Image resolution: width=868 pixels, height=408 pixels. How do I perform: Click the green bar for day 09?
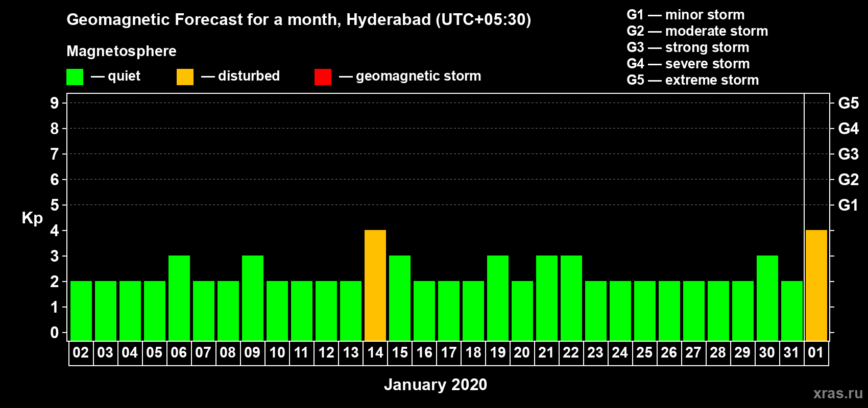tap(253, 298)
